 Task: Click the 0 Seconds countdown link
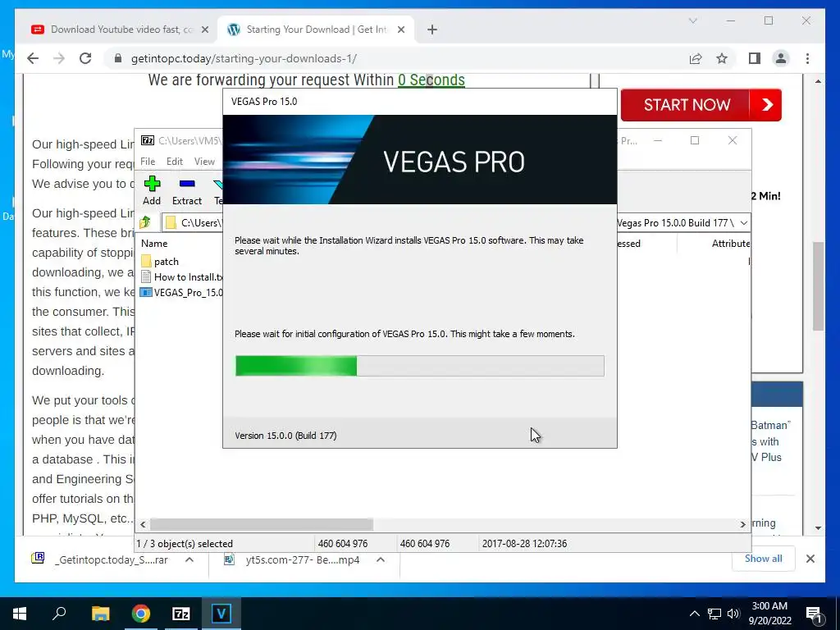pos(431,80)
